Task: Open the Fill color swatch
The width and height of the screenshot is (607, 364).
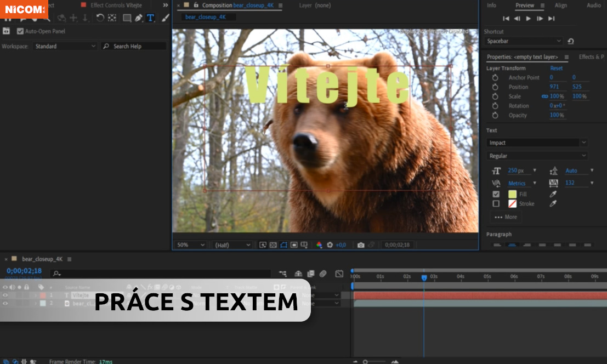Action: click(x=512, y=194)
